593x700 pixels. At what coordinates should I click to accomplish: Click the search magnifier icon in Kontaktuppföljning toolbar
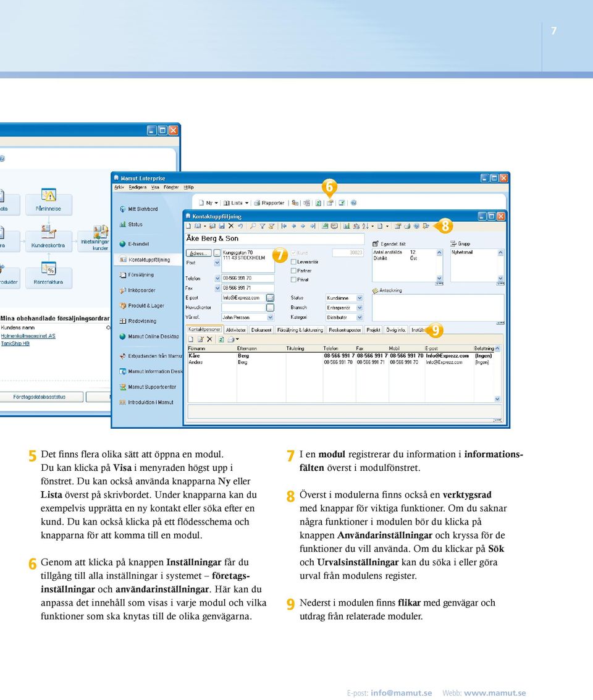point(253,226)
